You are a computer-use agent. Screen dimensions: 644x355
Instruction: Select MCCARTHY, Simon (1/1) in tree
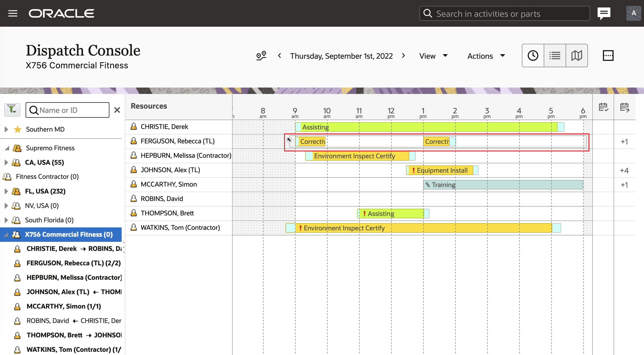pos(64,306)
